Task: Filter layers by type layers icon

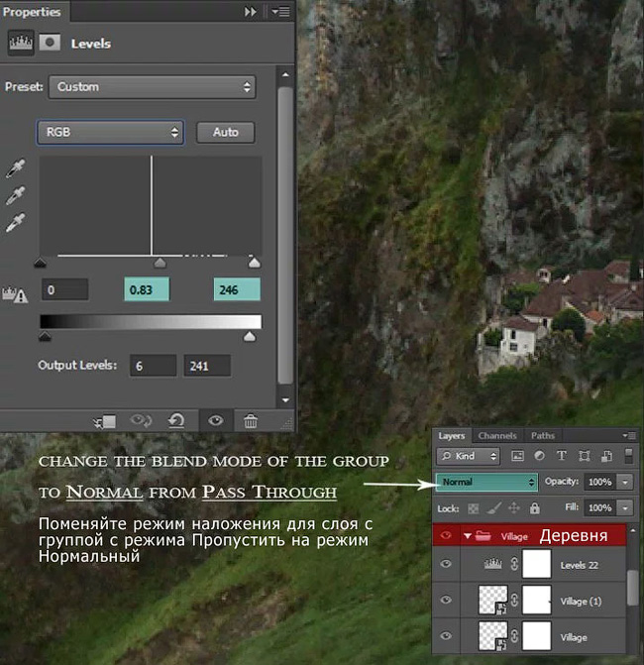Action: click(562, 456)
